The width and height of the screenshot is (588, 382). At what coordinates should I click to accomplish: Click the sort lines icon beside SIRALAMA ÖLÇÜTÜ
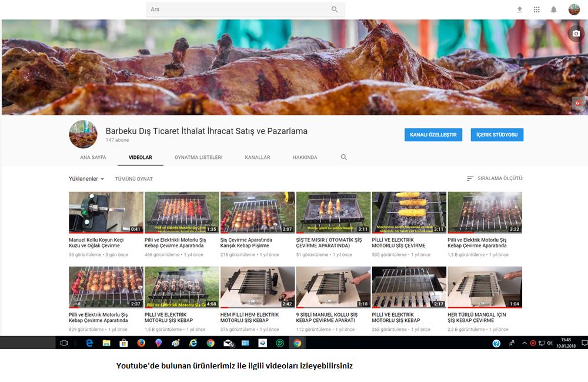click(x=470, y=178)
